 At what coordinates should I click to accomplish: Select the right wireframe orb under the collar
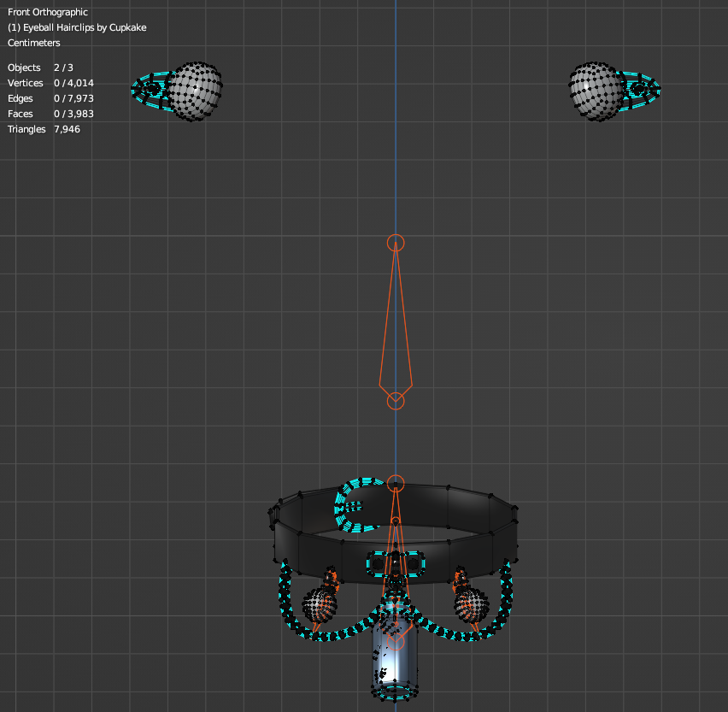click(x=472, y=603)
